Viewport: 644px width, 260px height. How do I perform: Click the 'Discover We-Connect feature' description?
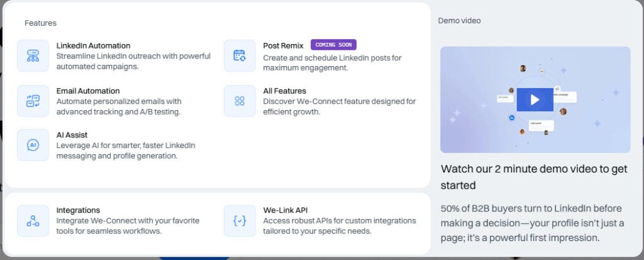click(339, 106)
